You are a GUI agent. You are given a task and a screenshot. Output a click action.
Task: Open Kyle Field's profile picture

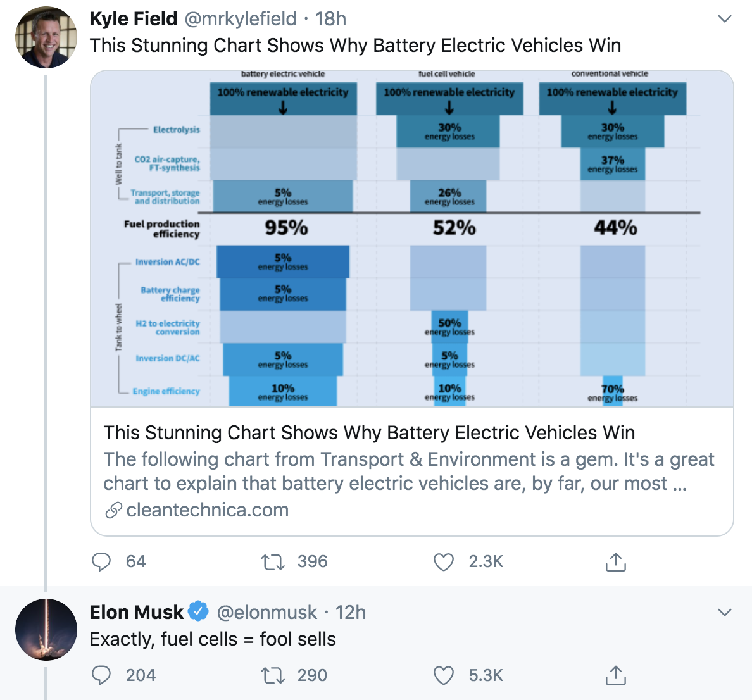point(46,37)
